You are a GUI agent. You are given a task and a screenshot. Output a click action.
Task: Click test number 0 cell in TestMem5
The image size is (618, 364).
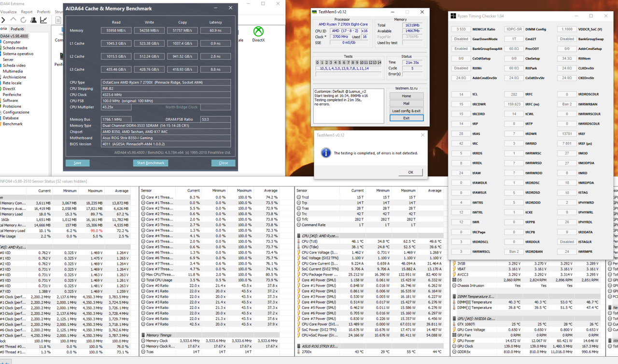click(318, 62)
